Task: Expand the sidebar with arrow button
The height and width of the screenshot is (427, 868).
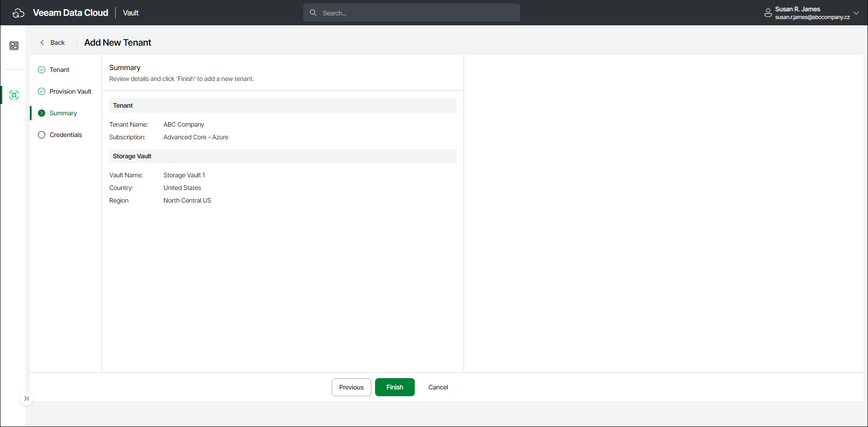Action: click(x=26, y=399)
